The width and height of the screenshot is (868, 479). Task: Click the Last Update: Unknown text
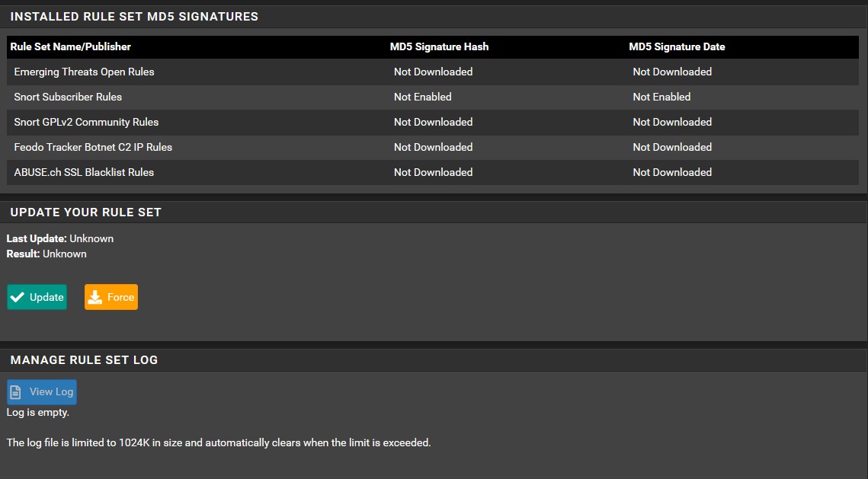59,238
